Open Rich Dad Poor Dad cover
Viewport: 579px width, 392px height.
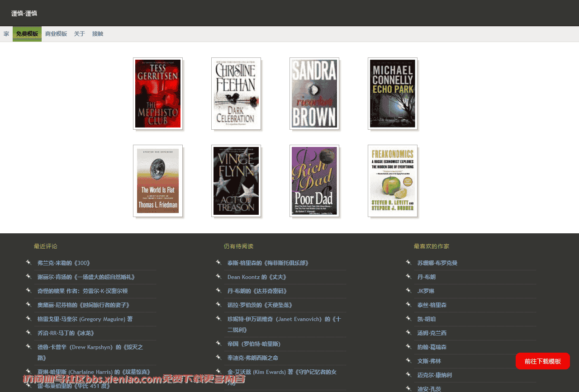tap(314, 181)
